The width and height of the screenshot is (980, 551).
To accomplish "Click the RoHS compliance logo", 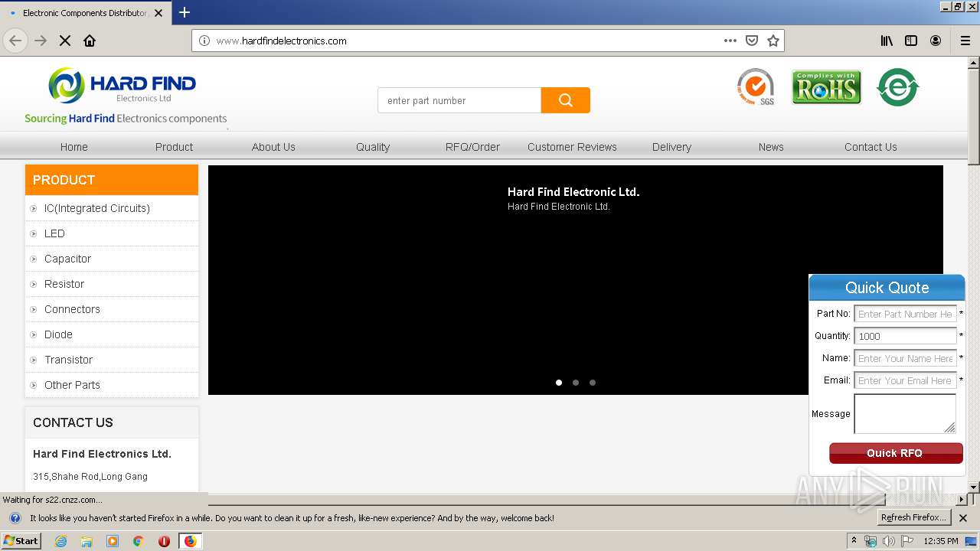I will [x=826, y=87].
